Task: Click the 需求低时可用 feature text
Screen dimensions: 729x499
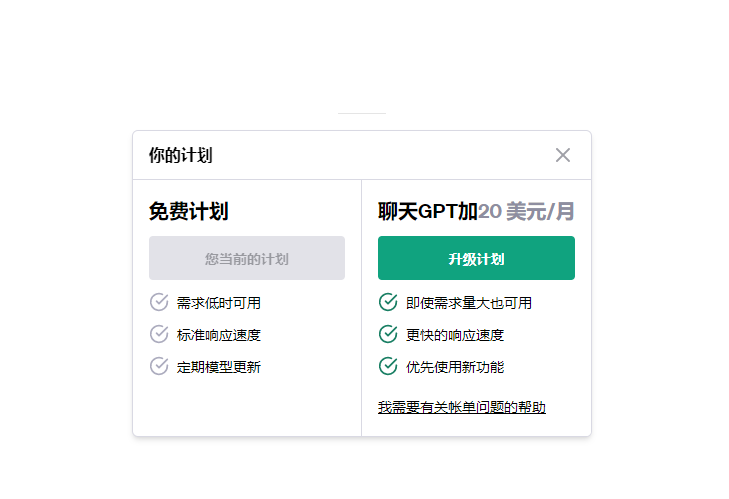Action: (219, 303)
